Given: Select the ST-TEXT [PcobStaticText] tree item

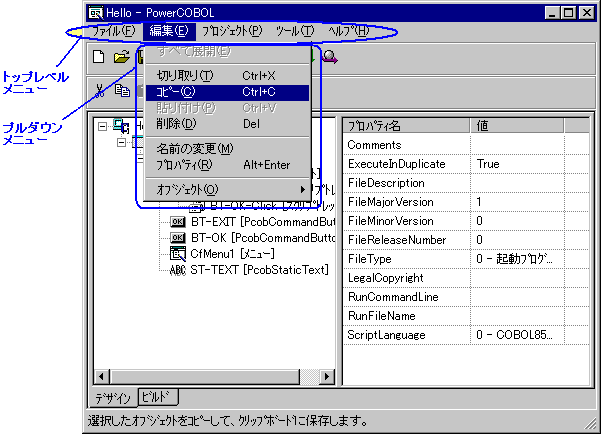Looking at the screenshot, I should pos(259,270).
